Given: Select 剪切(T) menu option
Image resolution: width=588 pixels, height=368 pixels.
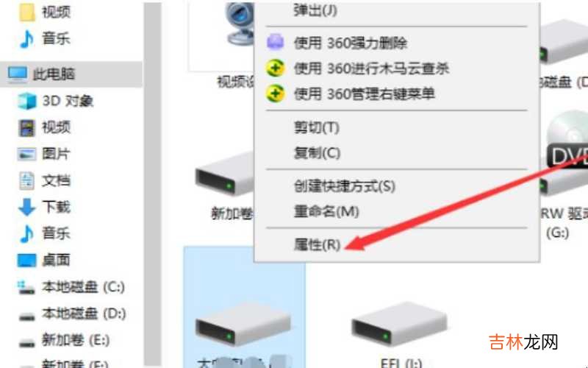Looking at the screenshot, I should click(317, 127).
